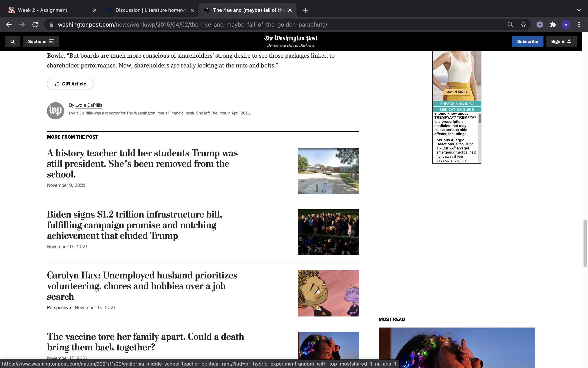The width and height of the screenshot is (588, 368).
Task: Open the browser zoom magnifier icon
Action: click(510, 25)
